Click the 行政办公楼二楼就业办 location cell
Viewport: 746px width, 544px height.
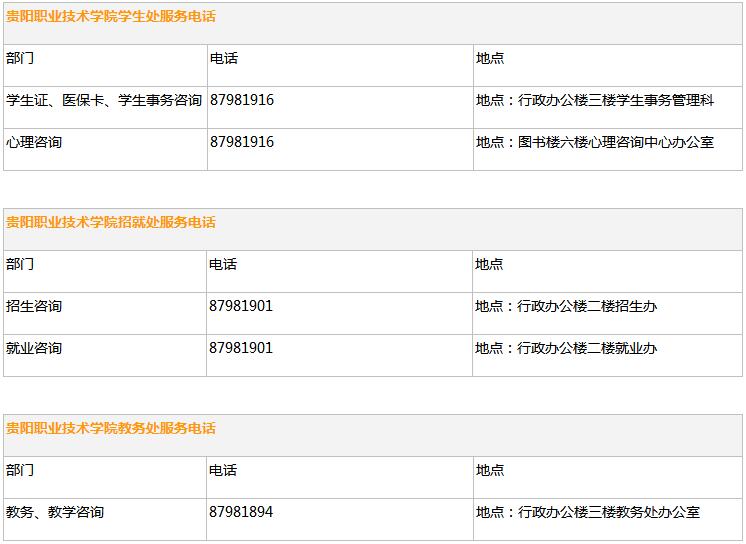pos(566,349)
